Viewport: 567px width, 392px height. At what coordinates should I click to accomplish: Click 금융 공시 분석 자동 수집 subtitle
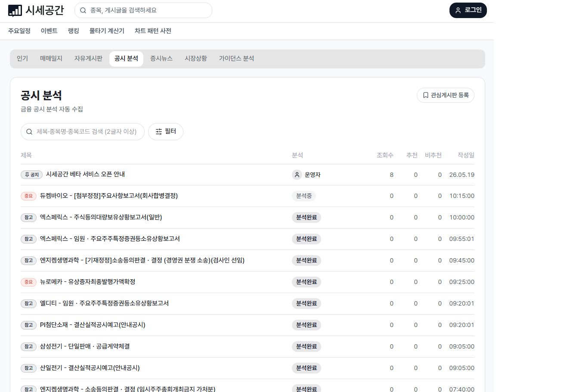point(52,109)
